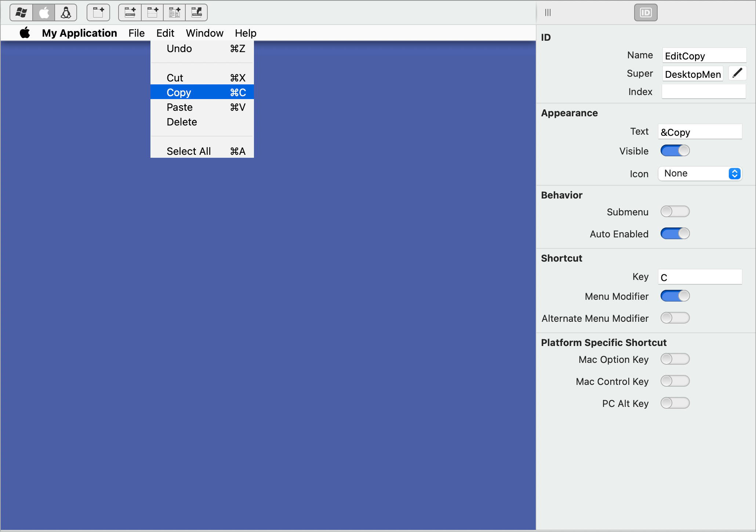Open the ID inspector panel
The height and width of the screenshot is (532, 756).
pos(645,12)
